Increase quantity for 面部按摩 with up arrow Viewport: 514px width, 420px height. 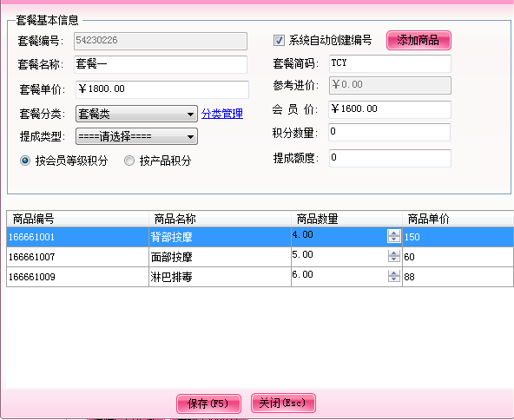(393, 253)
